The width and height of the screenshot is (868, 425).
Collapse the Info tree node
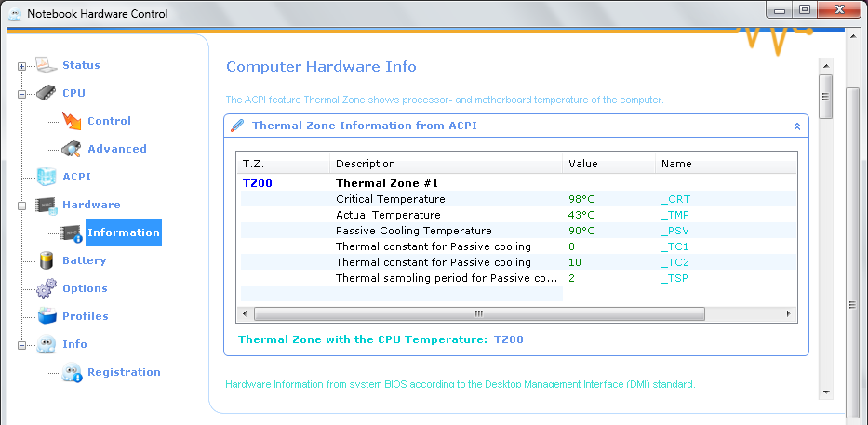21,345
